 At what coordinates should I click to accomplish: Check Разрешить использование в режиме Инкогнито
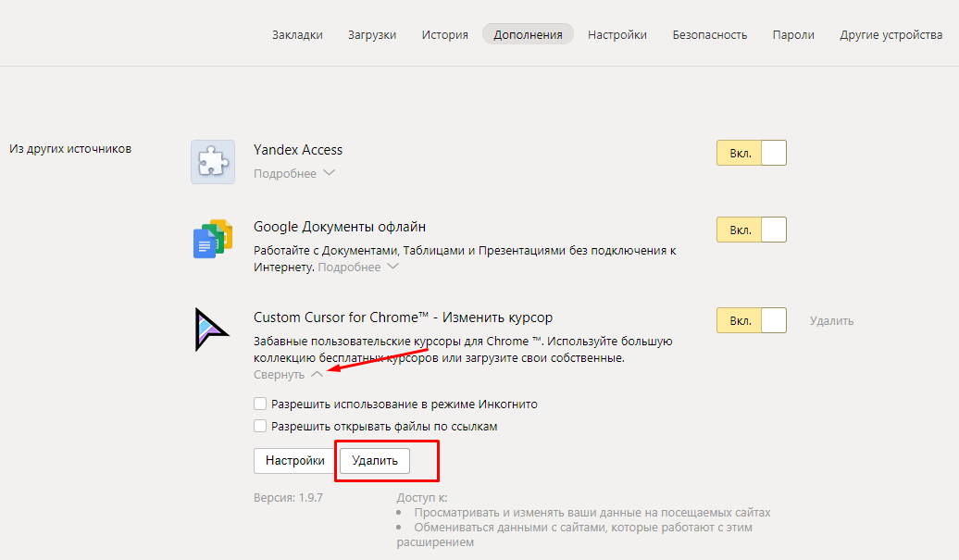260,404
